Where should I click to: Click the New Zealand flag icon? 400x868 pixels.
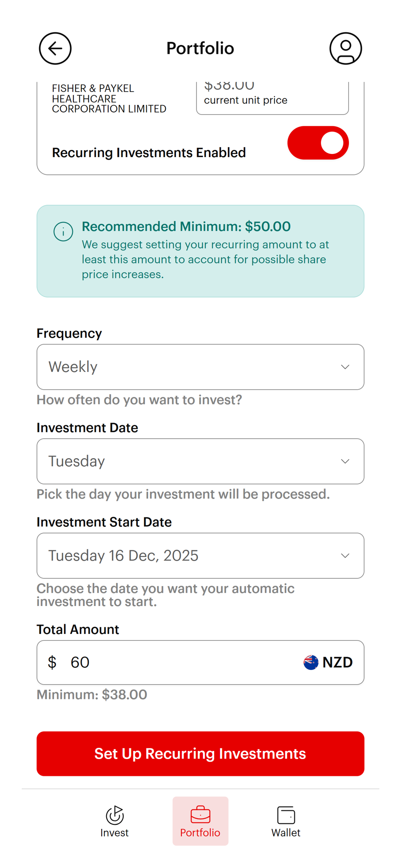coord(311,662)
